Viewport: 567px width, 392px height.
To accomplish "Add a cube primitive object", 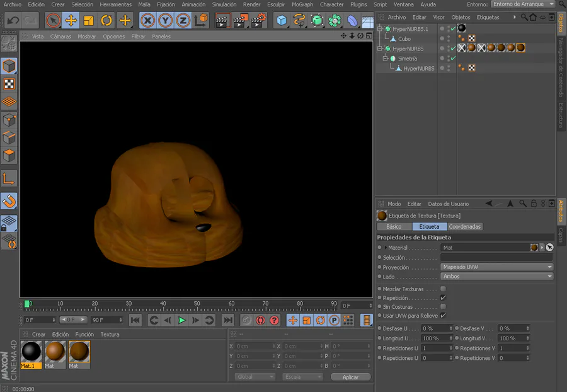I will [282, 21].
